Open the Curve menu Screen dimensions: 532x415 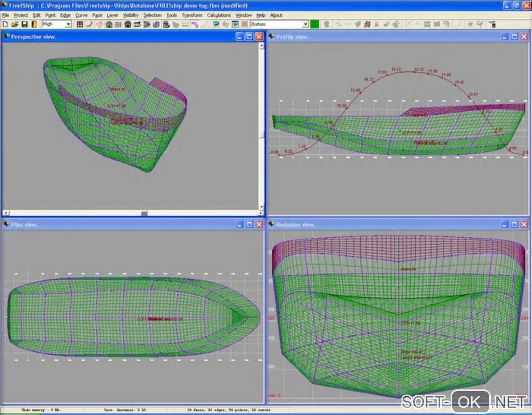(x=81, y=15)
